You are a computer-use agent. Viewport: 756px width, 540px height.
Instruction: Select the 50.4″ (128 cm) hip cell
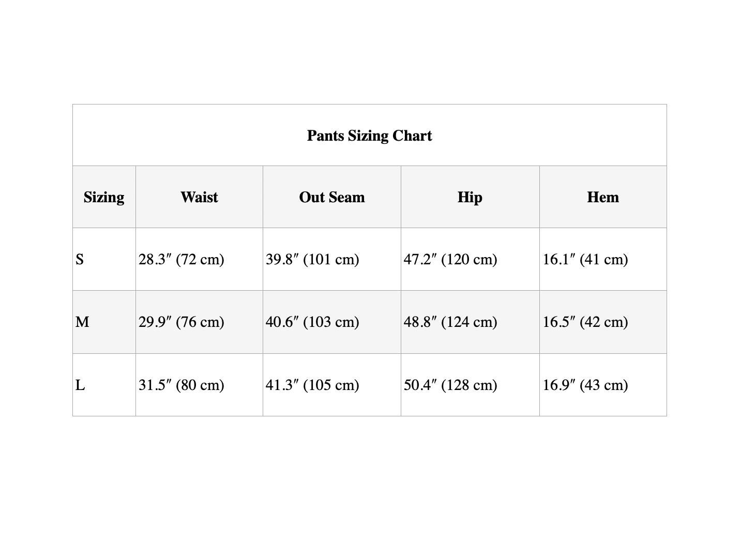click(x=470, y=385)
